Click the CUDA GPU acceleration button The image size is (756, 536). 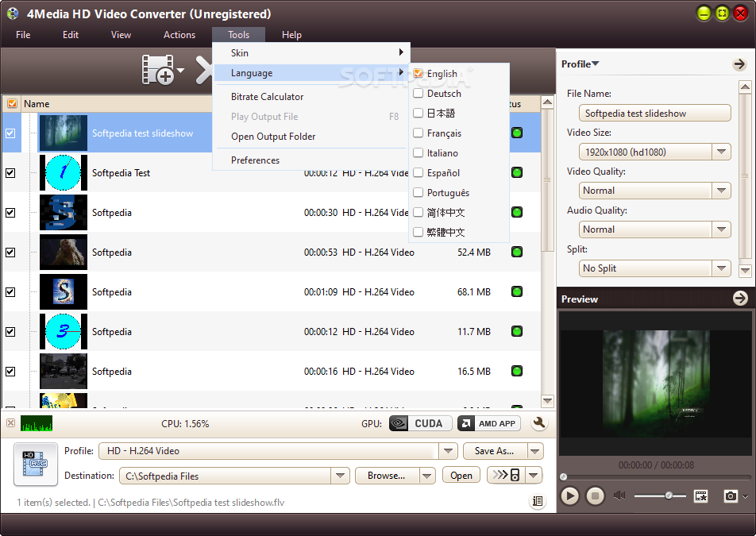point(420,423)
